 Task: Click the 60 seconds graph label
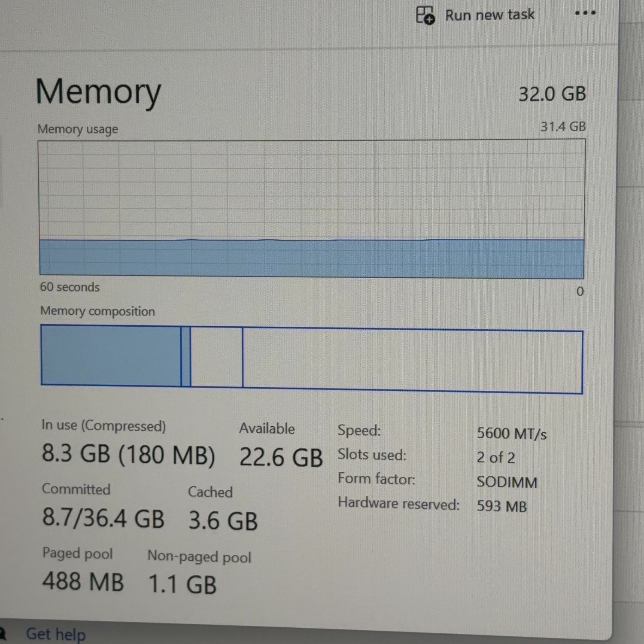point(70,287)
